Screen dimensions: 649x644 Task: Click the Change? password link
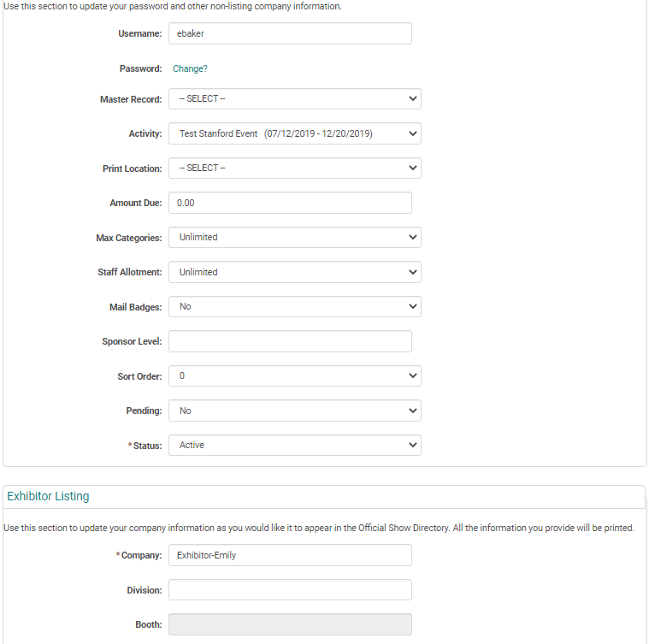click(190, 68)
